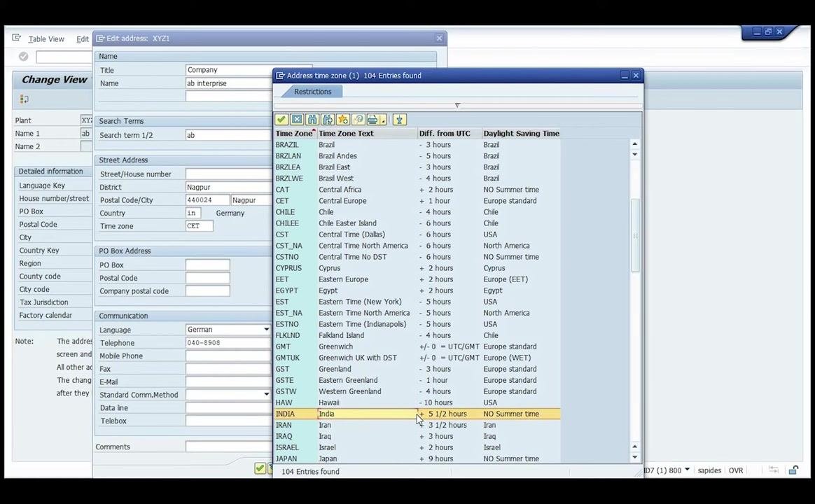815x504 pixels.
Task: Click the Search term 1/2 field
Action: point(229,135)
